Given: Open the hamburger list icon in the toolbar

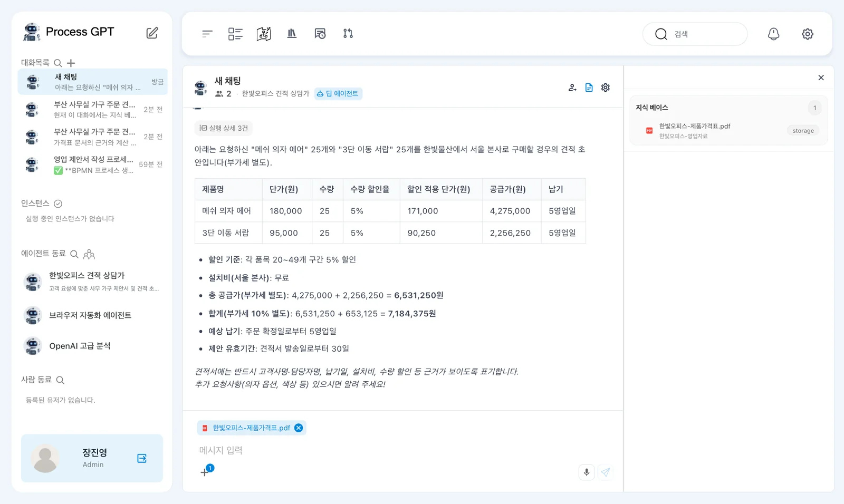Looking at the screenshot, I should click(x=207, y=34).
